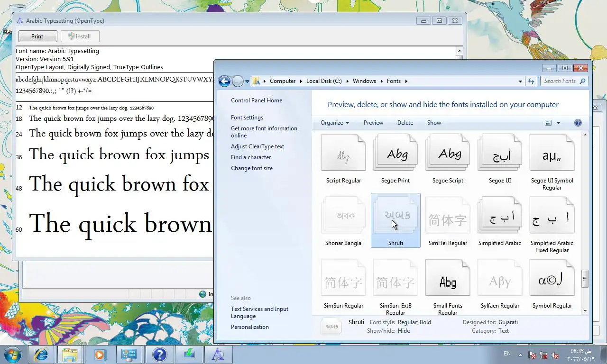Image resolution: width=607 pixels, height=364 pixels.
Task: Open the Script Regular font thumbnail
Action: (x=343, y=153)
